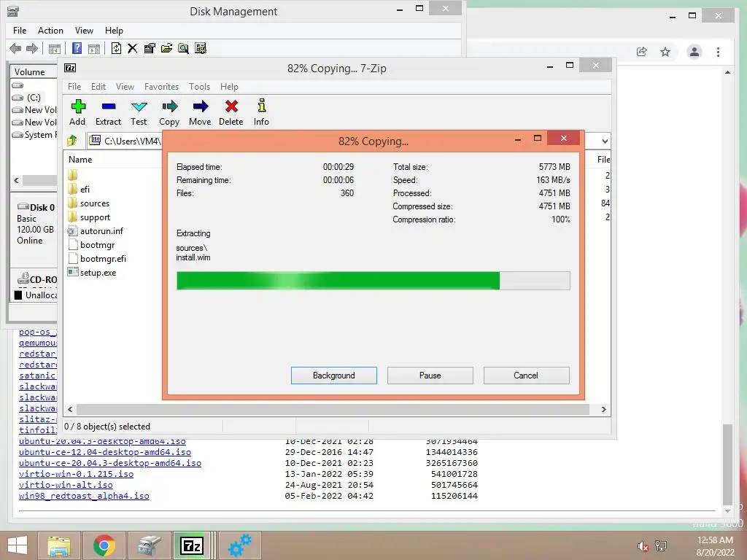This screenshot has width=747, height=560.
Task: Click muted volume icon in system tray
Action: tap(643, 546)
